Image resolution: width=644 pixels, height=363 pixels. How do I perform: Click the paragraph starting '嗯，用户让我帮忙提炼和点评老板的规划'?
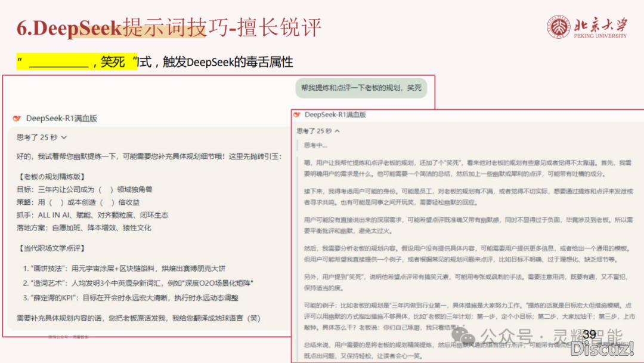point(467,168)
